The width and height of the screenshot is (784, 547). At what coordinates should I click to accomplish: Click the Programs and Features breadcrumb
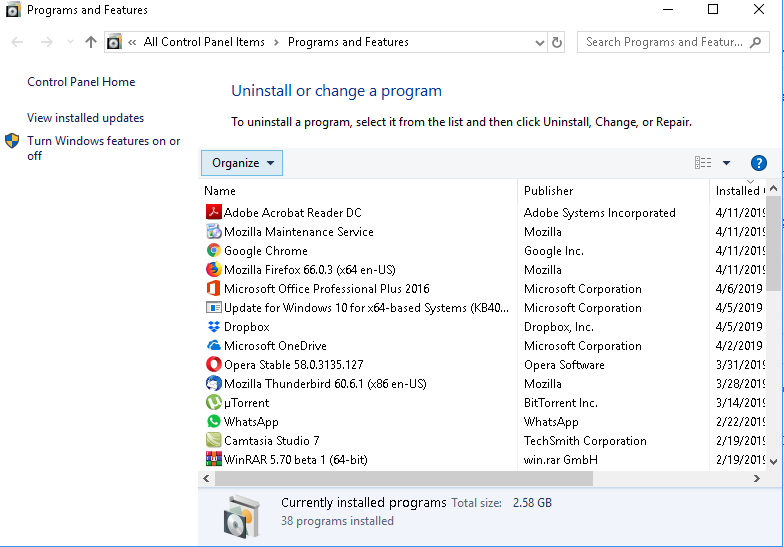[348, 42]
